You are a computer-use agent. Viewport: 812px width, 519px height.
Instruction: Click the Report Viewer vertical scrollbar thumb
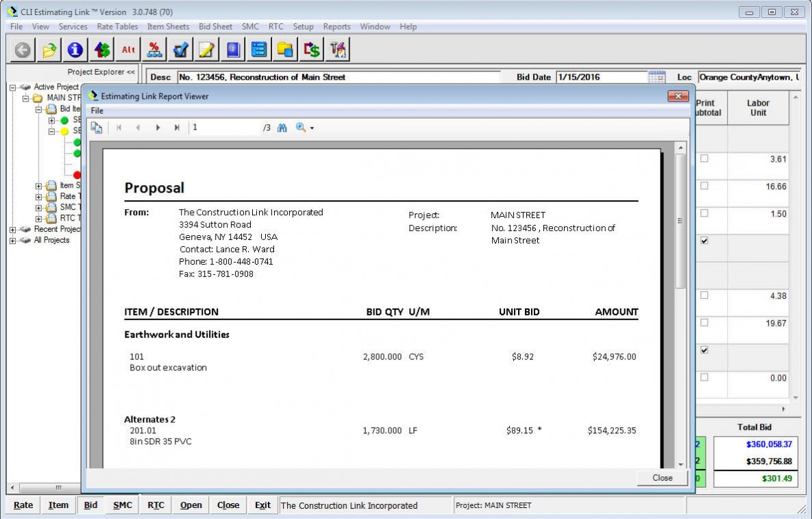click(680, 221)
